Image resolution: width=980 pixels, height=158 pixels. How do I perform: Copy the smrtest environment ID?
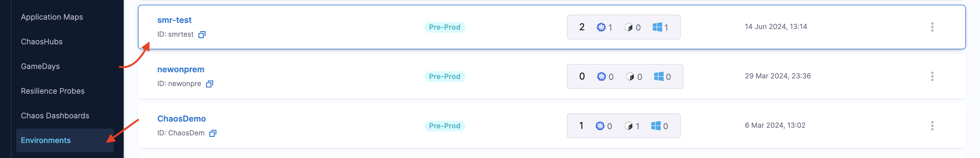point(202,35)
